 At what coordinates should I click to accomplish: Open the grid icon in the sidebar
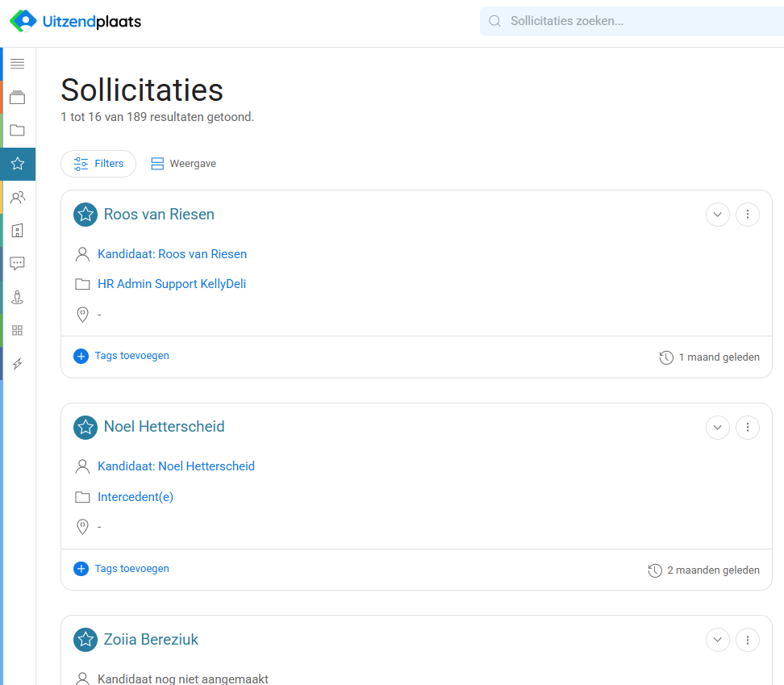tap(18, 330)
